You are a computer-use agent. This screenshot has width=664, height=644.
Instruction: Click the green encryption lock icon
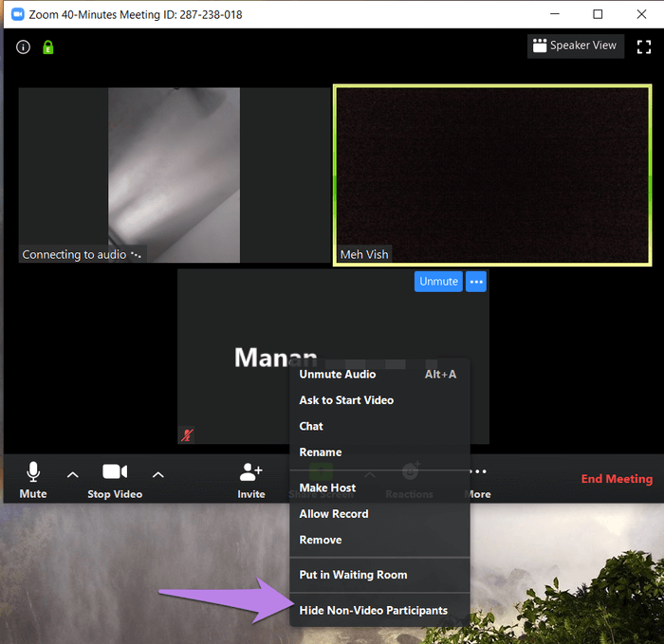(x=47, y=47)
